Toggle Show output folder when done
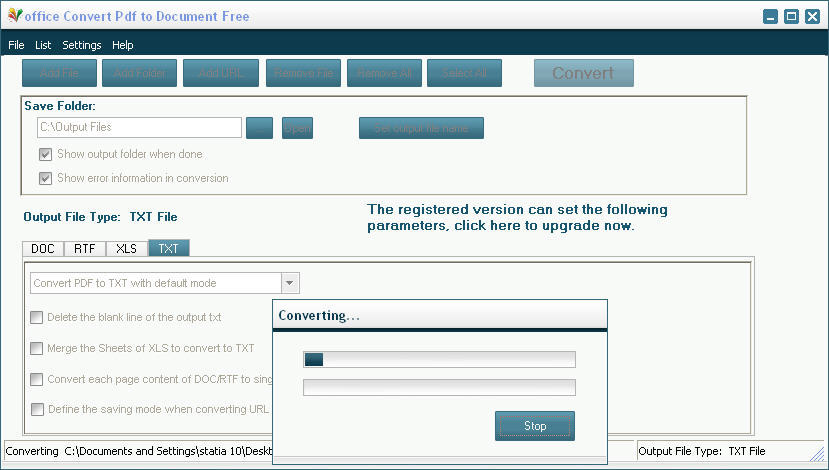 pyautogui.click(x=45, y=154)
